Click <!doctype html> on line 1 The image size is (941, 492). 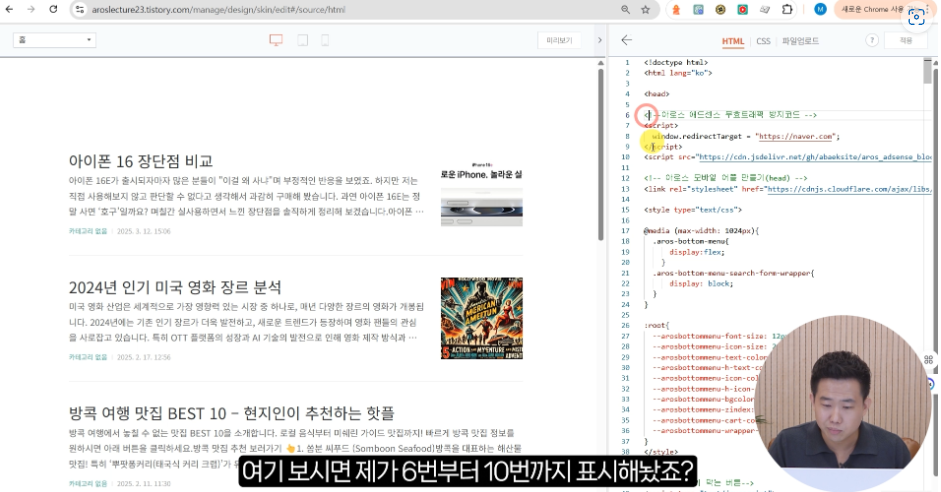(676, 62)
